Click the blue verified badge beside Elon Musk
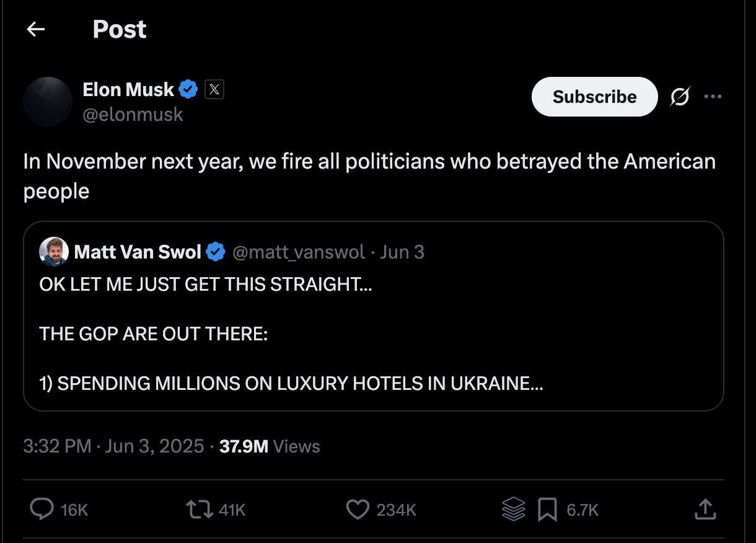Viewport: 756px width, 543px height. click(x=188, y=90)
